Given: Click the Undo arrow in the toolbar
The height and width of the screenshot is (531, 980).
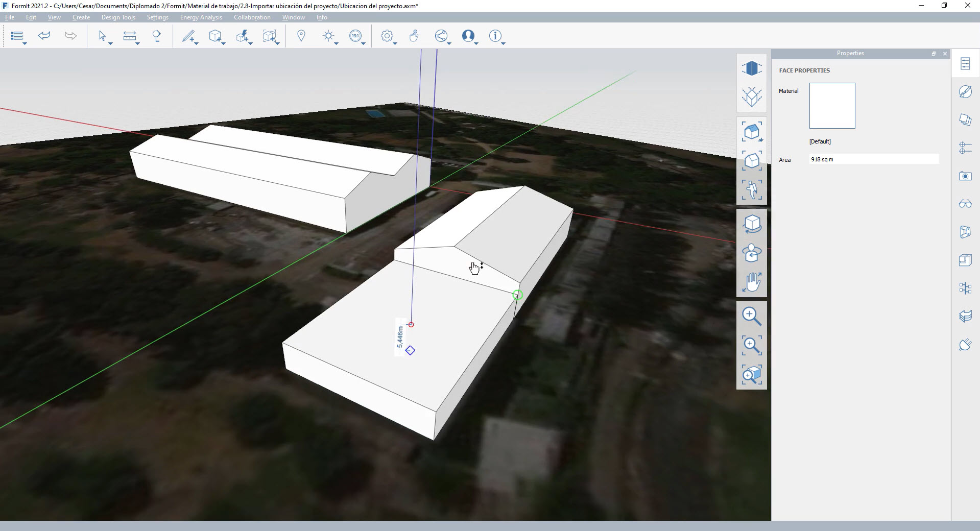Looking at the screenshot, I should (44, 36).
